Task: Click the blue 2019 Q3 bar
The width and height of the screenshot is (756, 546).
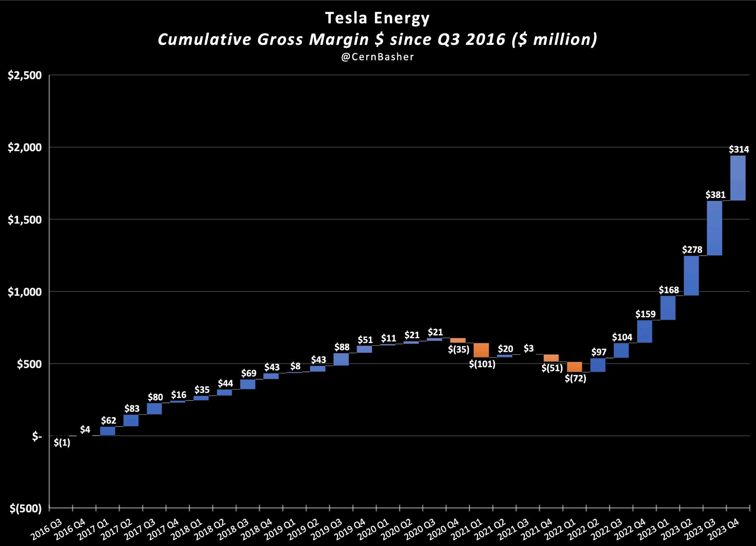Action: 341,359
